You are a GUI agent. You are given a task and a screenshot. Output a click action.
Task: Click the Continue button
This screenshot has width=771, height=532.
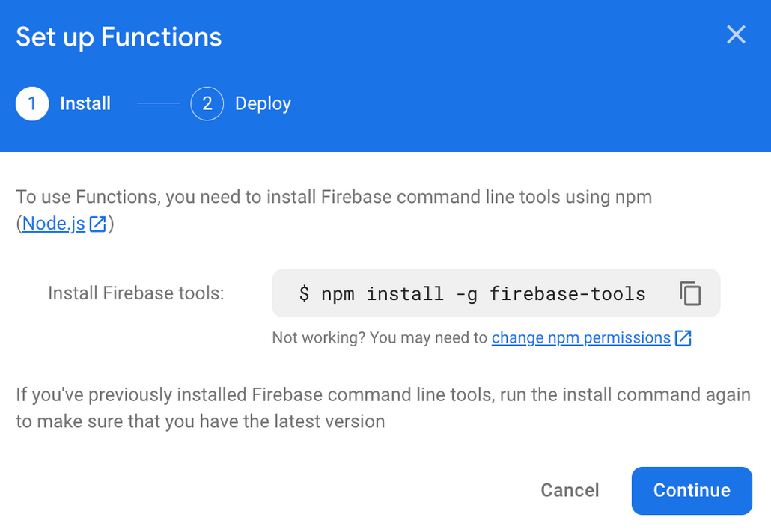pos(691,490)
